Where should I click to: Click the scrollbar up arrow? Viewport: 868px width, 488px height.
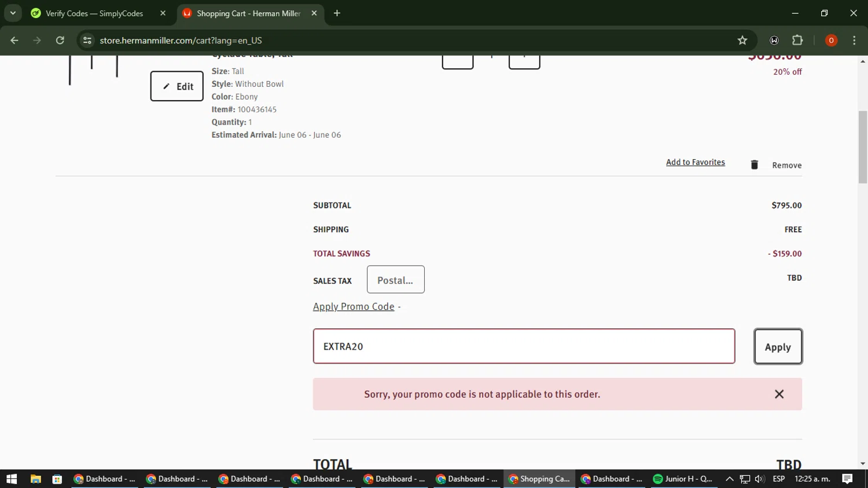click(x=863, y=61)
